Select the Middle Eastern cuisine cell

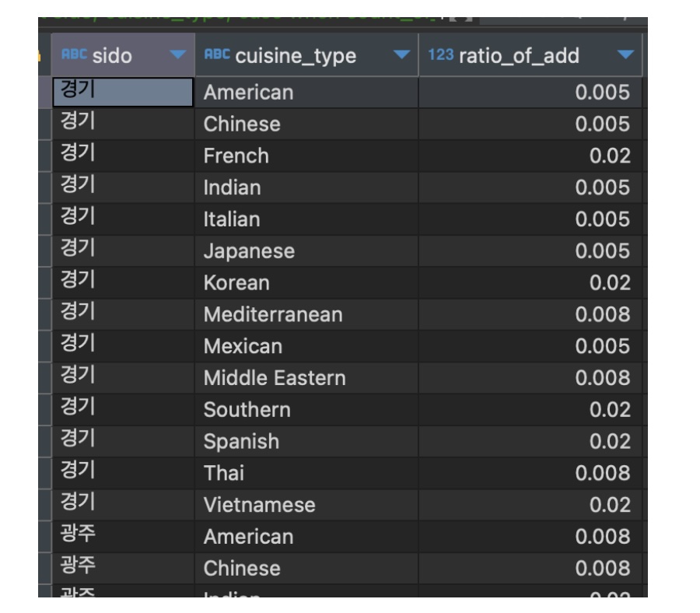pos(306,378)
